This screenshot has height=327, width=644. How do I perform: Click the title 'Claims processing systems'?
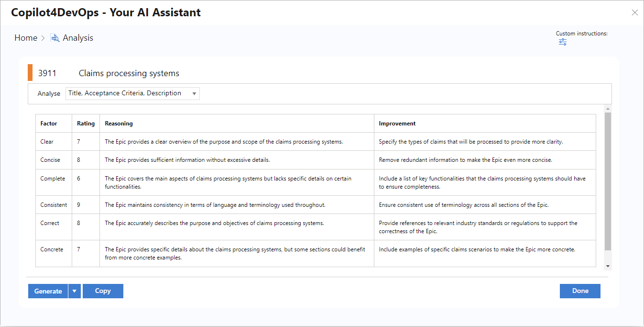[x=129, y=73]
